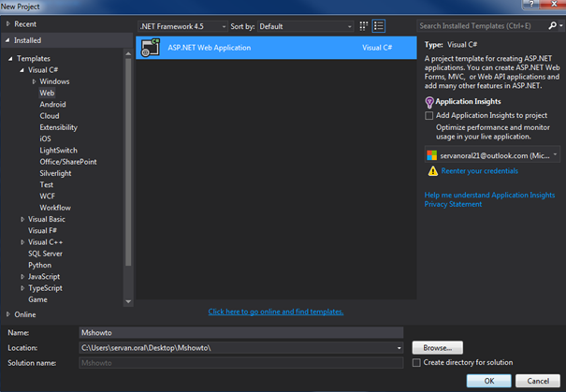
Task: Click the tree scrollbar up arrow
Action: [x=128, y=53]
